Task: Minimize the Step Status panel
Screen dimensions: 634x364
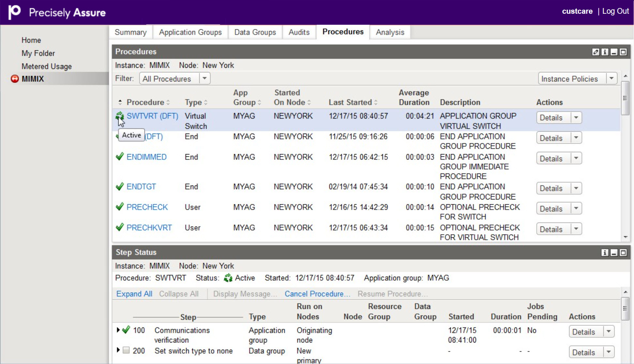Action: (x=614, y=253)
